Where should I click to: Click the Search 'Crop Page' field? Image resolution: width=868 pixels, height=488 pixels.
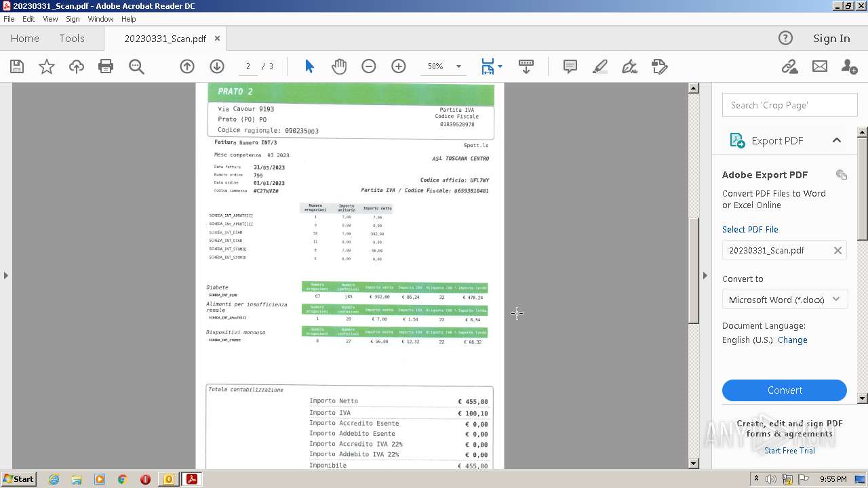click(789, 105)
